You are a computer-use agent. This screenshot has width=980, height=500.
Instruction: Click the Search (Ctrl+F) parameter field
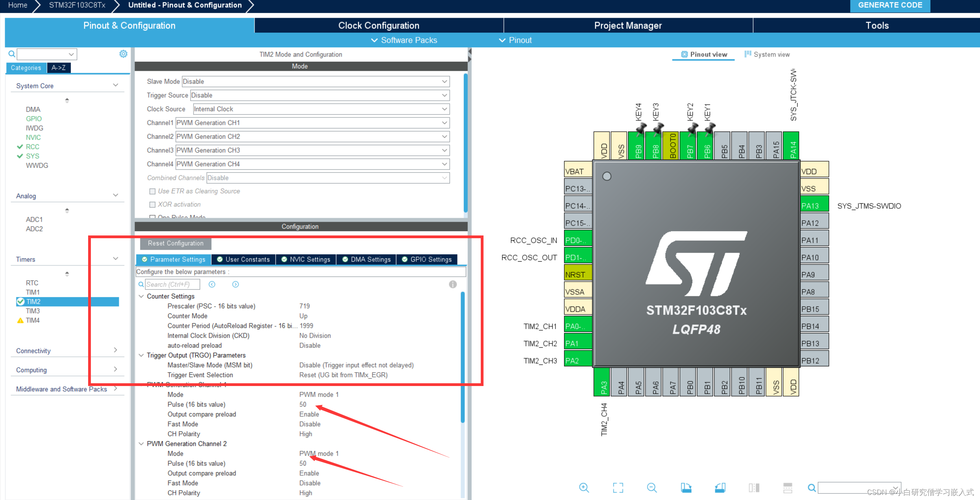[172, 284]
